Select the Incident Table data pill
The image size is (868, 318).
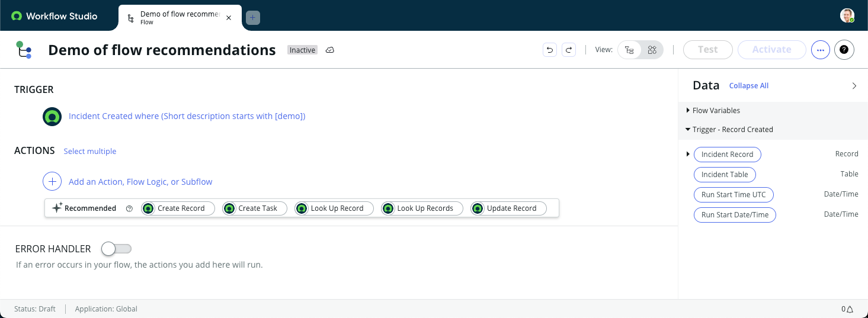tap(725, 175)
